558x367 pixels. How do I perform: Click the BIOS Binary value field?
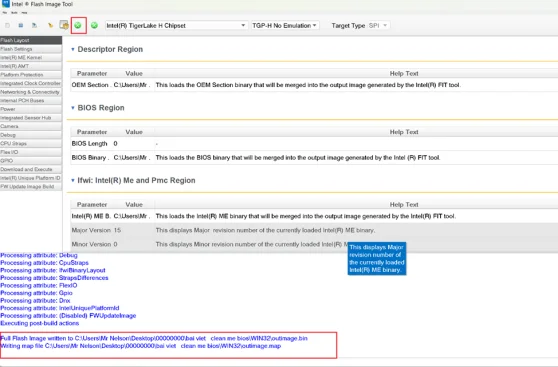[x=132, y=157]
